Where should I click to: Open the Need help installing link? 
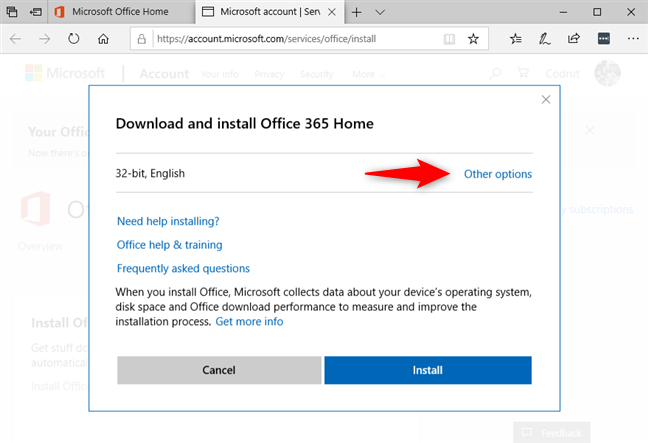(168, 222)
